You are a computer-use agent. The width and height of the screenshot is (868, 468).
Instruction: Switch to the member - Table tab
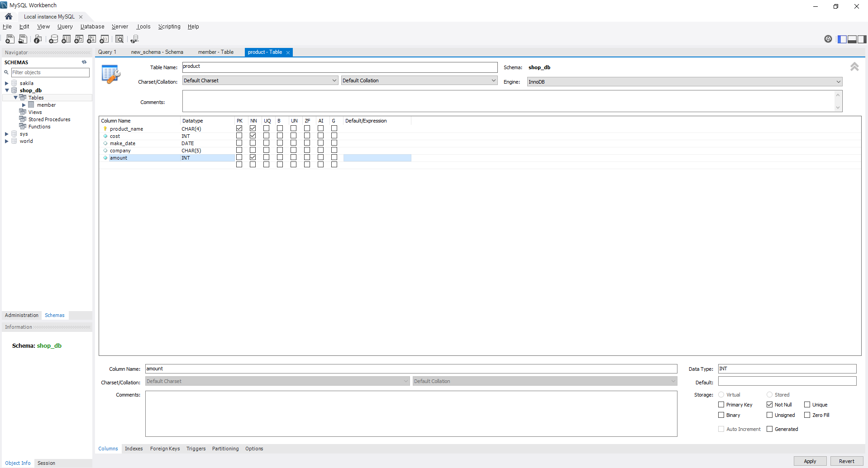point(215,52)
